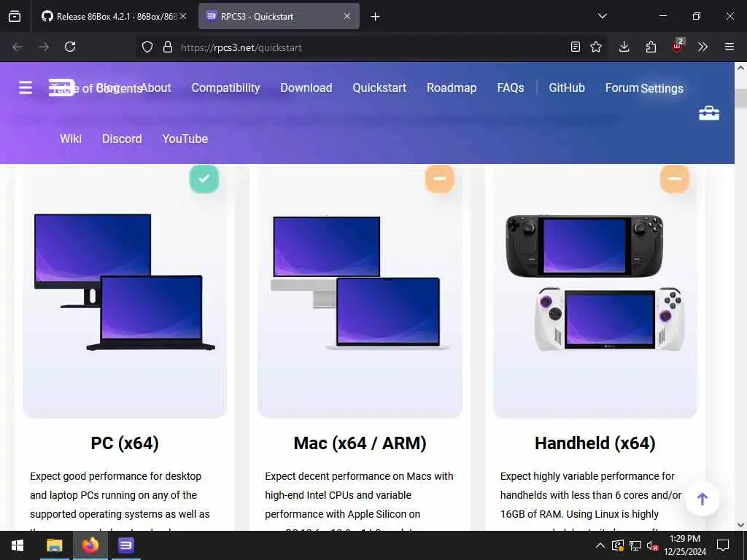Screen dimensions: 747x560
Task: Expand the list all tabs dropdown arrow
Action: 603,16
